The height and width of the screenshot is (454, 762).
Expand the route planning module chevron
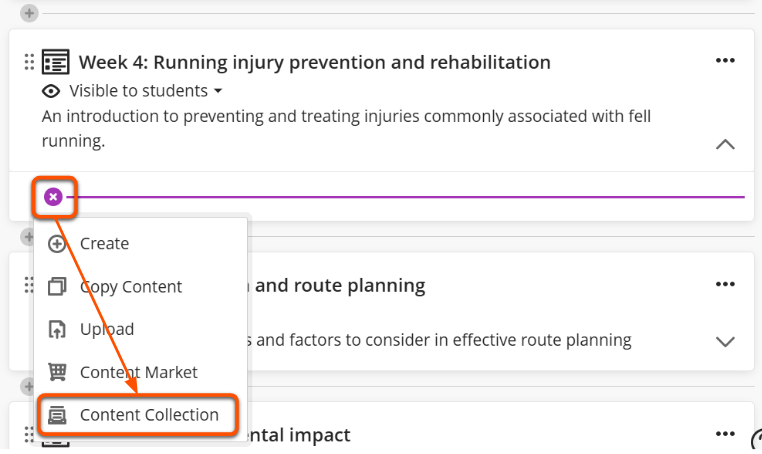(x=726, y=341)
